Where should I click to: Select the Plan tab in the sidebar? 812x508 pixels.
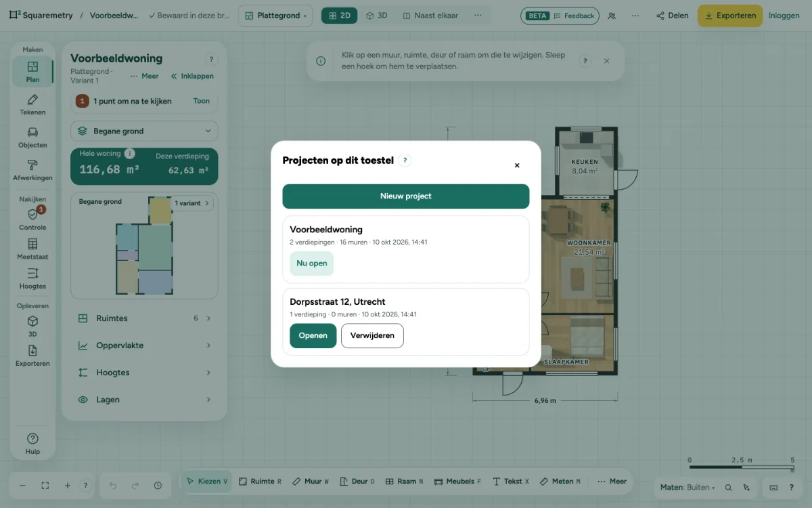pyautogui.click(x=32, y=72)
